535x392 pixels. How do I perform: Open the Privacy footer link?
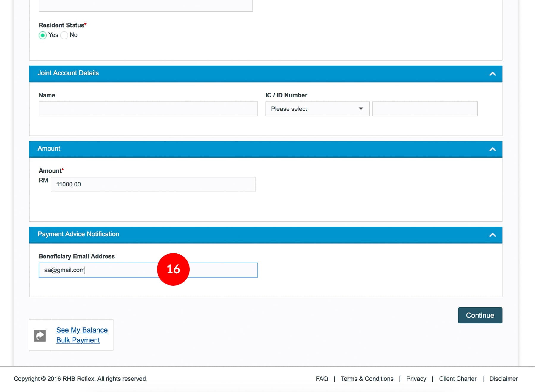416,379
